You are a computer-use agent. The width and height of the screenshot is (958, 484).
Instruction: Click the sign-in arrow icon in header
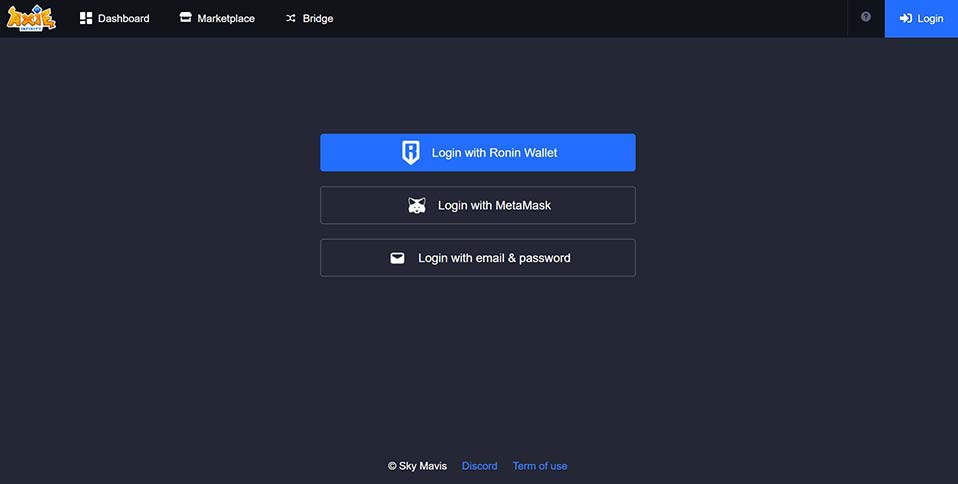pos(905,18)
